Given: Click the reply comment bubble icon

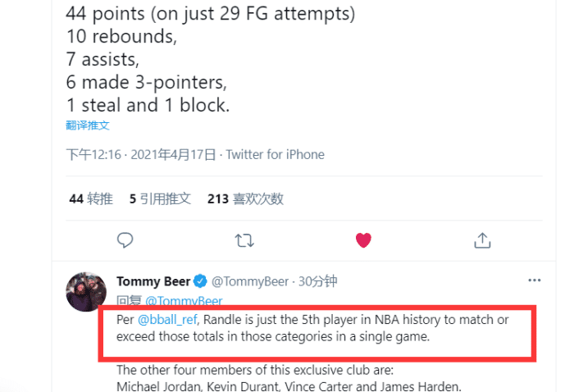Looking at the screenshot, I should click(x=125, y=240).
